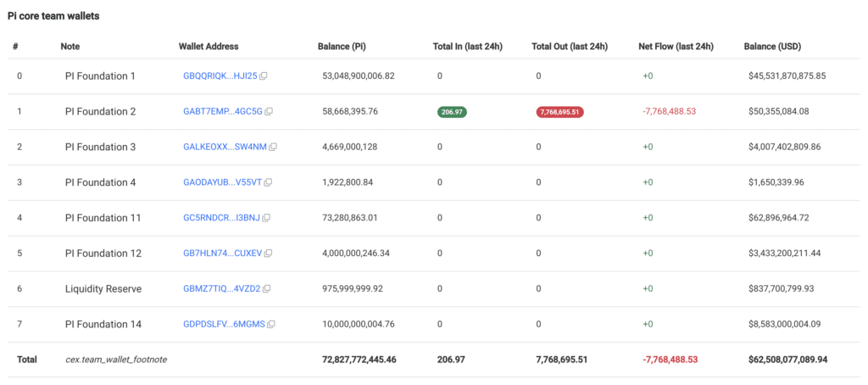Copy the PI Foundation 12 wallet address

click(269, 254)
